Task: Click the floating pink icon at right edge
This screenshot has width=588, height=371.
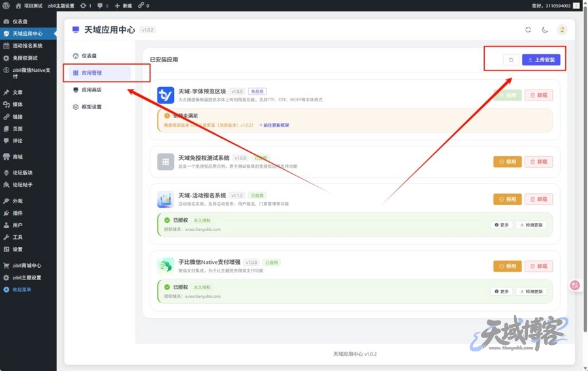Action: click(x=575, y=285)
